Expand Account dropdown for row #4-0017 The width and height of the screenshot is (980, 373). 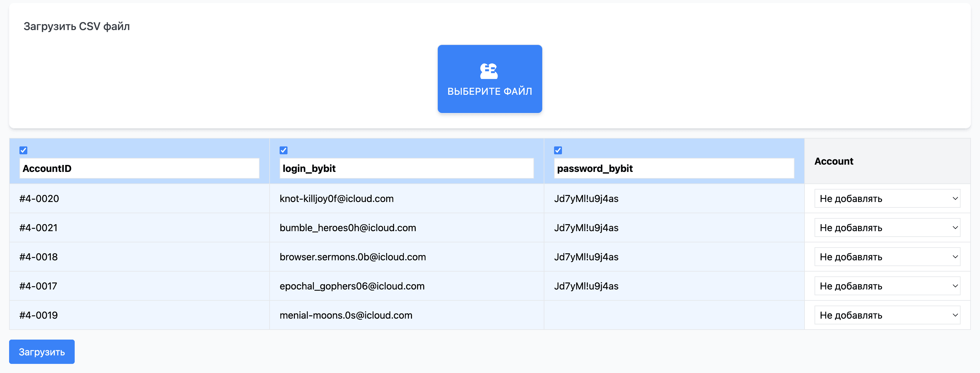[x=887, y=286]
